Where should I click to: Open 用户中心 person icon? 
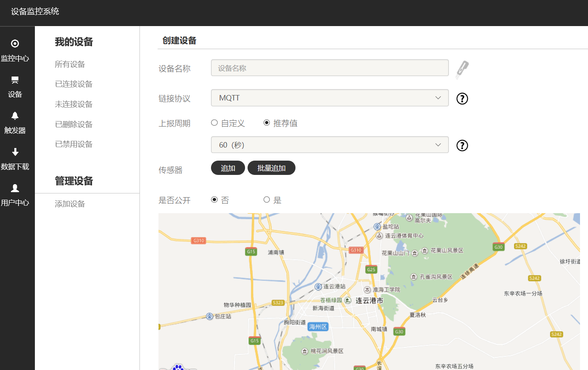(x=15, y=188)
